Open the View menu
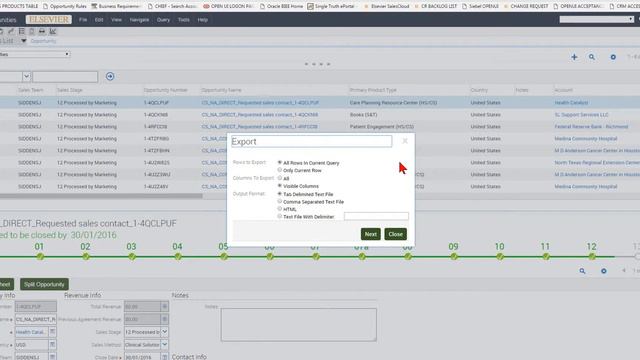Screen dimensions: 640x360 pyautogui.click(x=116, y=20)
